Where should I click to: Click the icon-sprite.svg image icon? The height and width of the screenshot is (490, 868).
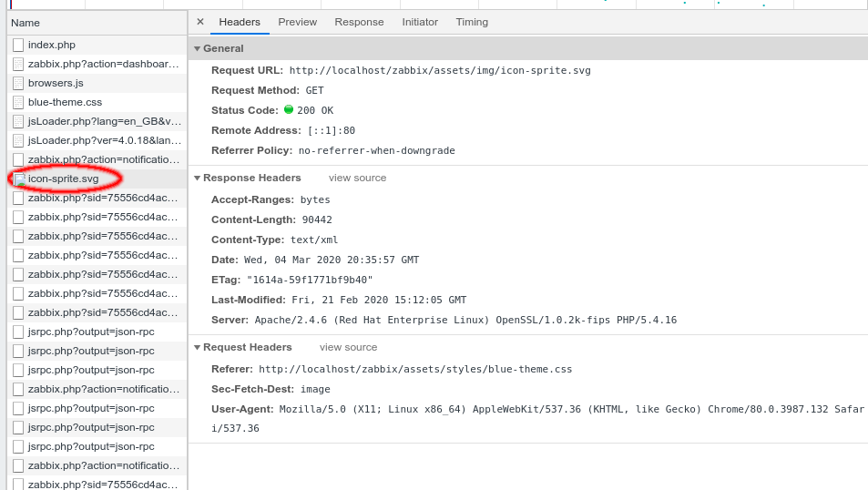pos(20,179)
